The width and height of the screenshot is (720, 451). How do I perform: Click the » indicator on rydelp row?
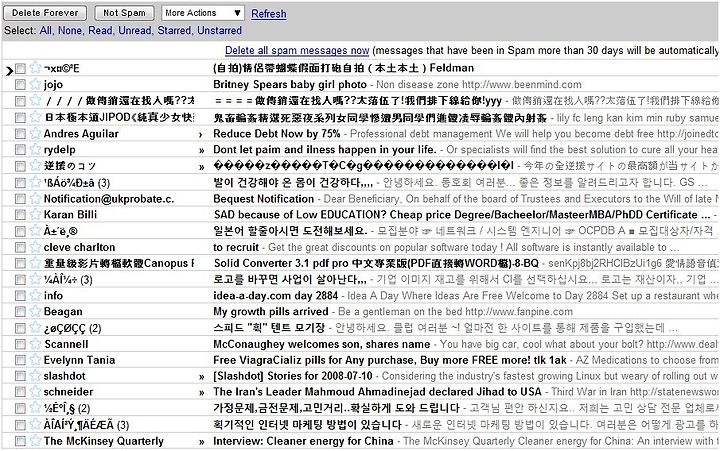[x=201, y=151]
